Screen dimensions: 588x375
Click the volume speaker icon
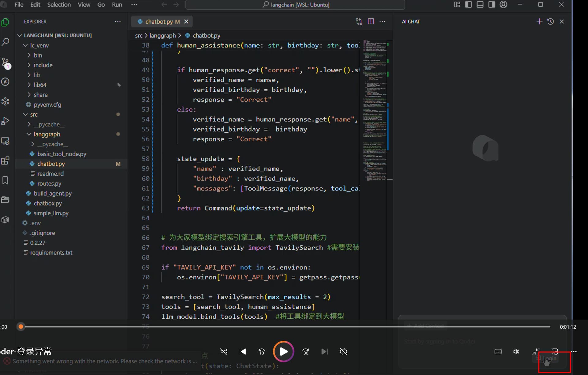click(516, 351)
